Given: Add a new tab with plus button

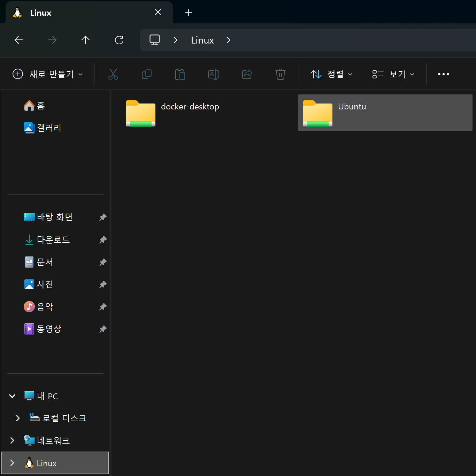Looking at the screenshot, I should coord(189,13).
